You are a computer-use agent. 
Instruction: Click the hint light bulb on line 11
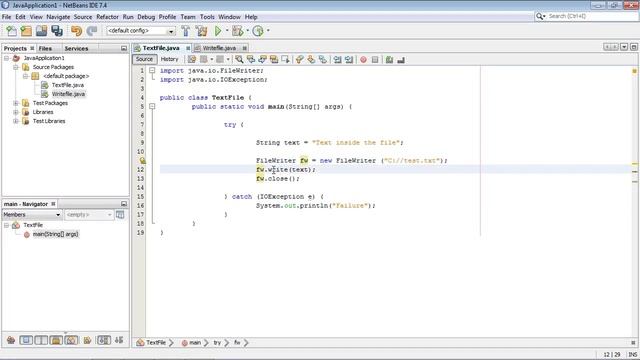pyautogui.click(x=142, y=161)
